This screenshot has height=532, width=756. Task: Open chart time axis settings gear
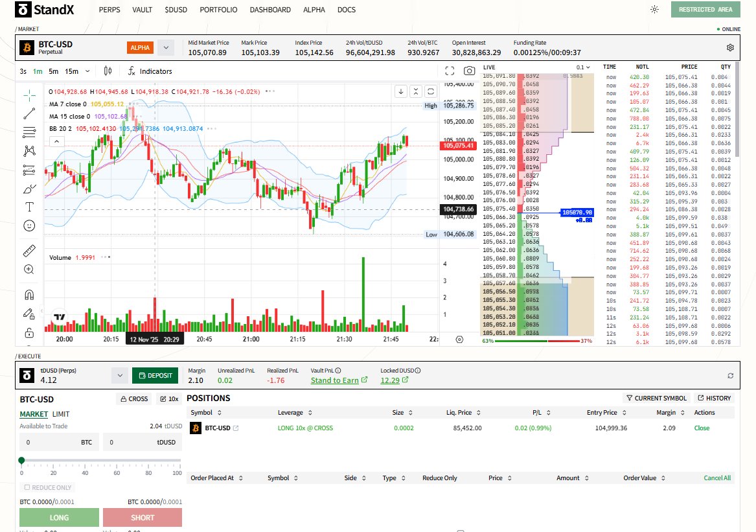click(x=459, y=340)
